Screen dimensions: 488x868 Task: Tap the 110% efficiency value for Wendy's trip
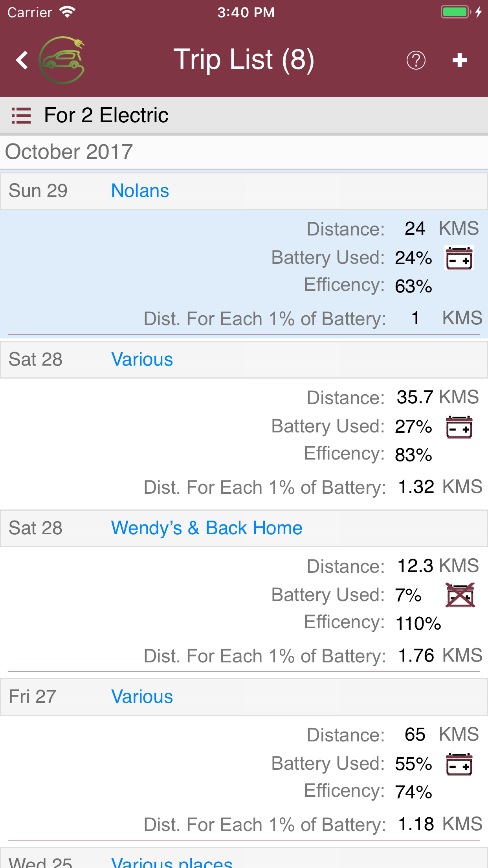pyautogui.click(x=418, y=623)
